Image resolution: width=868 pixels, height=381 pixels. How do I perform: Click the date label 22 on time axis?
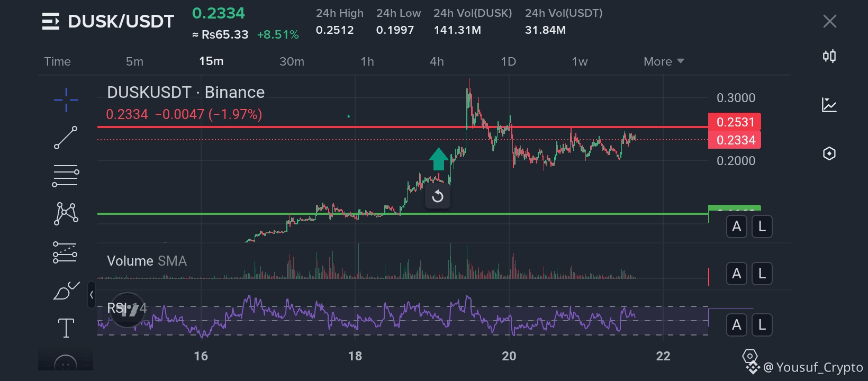[663, 356]
